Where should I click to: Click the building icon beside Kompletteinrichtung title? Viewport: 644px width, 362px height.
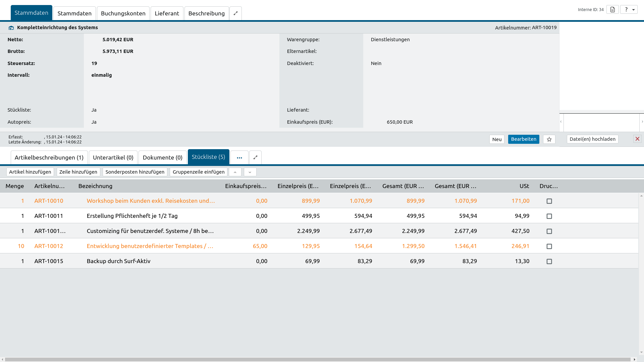(11, 28)
